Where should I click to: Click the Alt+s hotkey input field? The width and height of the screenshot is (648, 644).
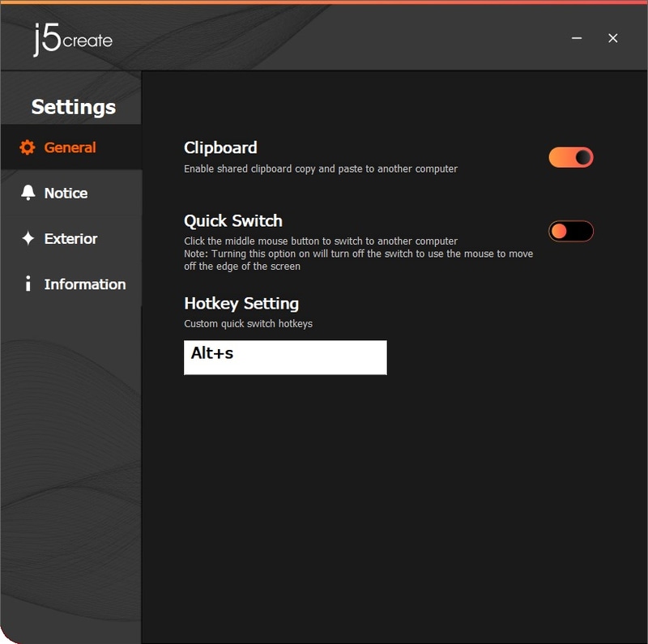(x=285, y=357)
